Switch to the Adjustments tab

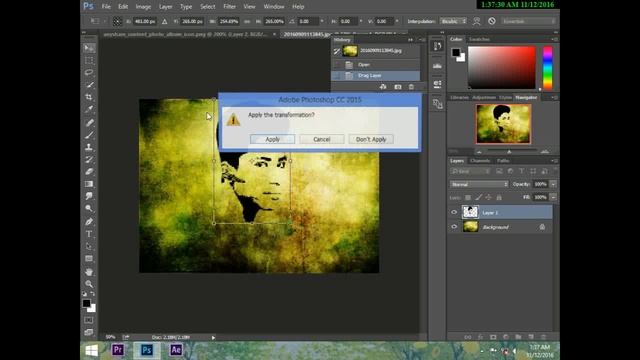click(x=484, y=98)
